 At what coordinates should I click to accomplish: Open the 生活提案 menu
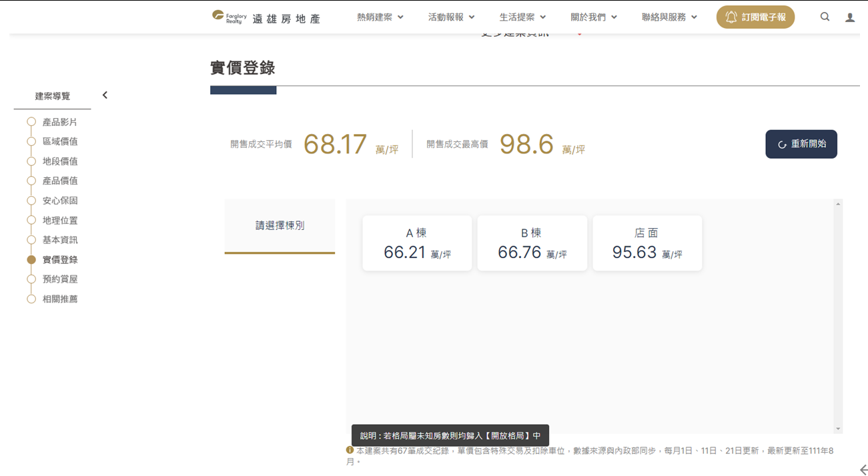pos(522,17)
